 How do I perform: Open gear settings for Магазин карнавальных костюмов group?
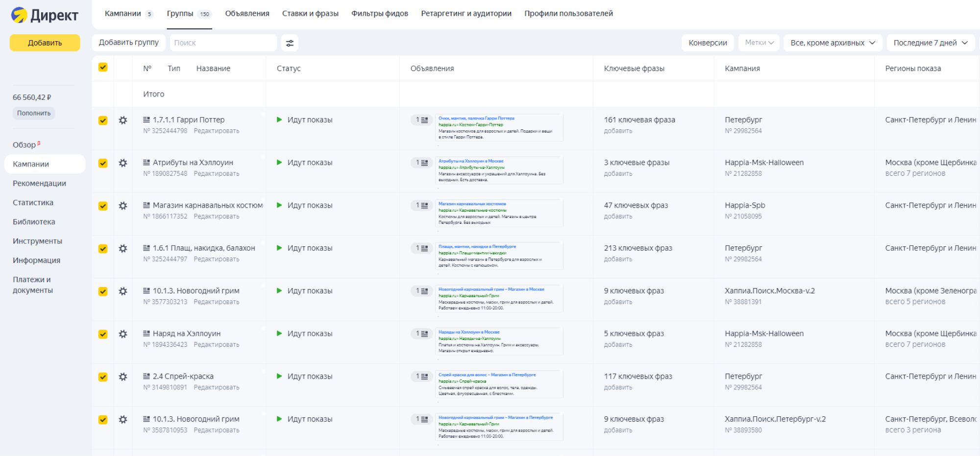123,206
